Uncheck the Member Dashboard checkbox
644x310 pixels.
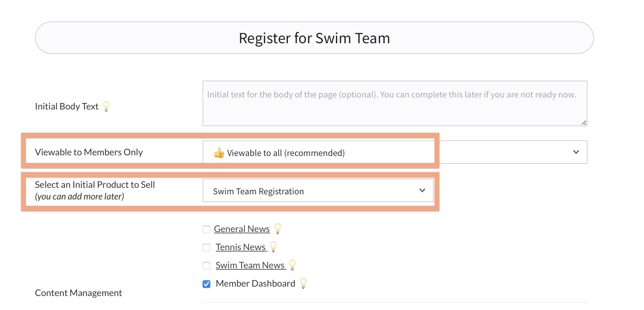click(206, 284)
